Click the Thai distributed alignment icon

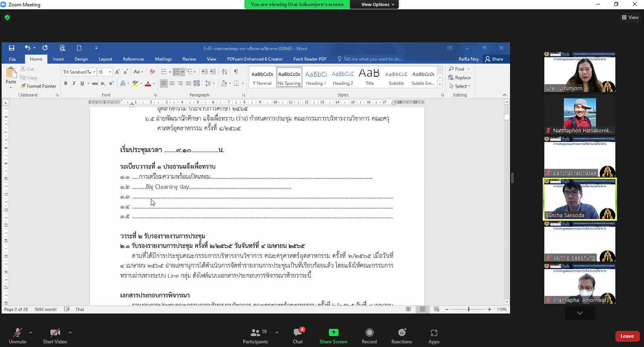click(x=197, y=84)
